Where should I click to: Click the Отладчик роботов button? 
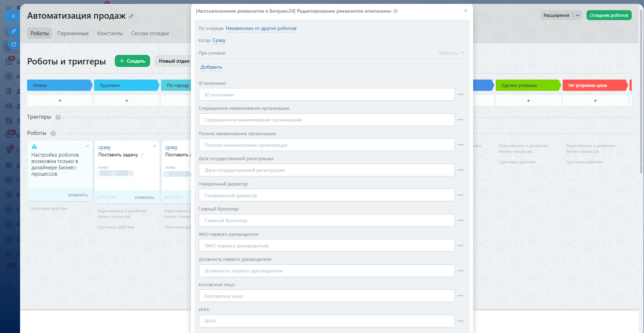[609, 15]
